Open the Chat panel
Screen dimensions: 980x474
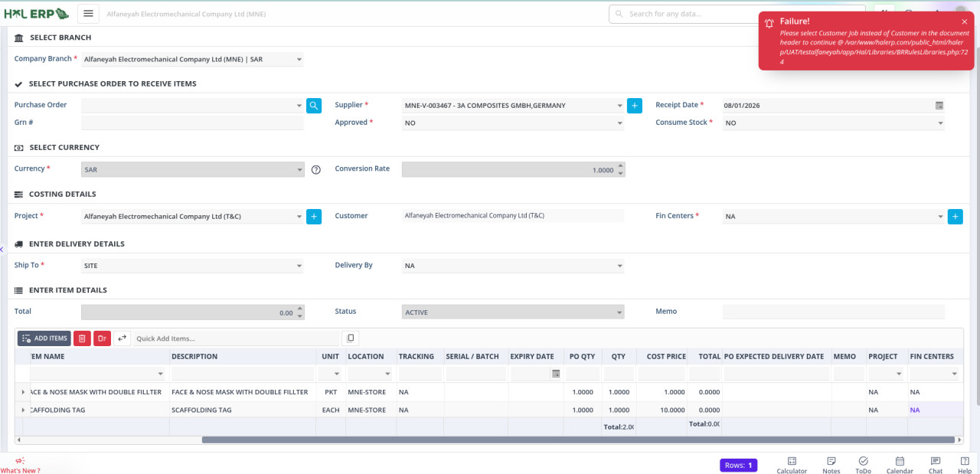[935, 465]
